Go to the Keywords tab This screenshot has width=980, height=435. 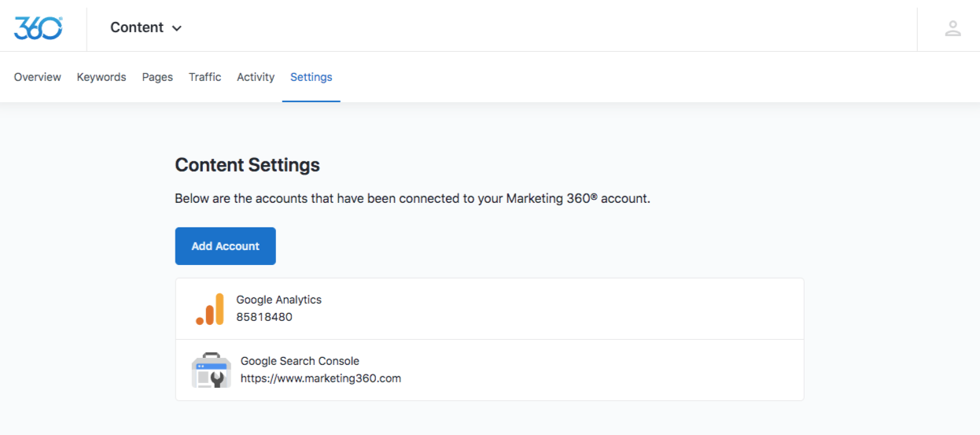coord(101,77)
